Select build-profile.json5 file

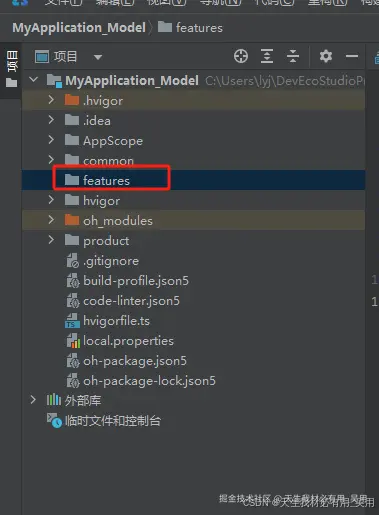point(193,281)
